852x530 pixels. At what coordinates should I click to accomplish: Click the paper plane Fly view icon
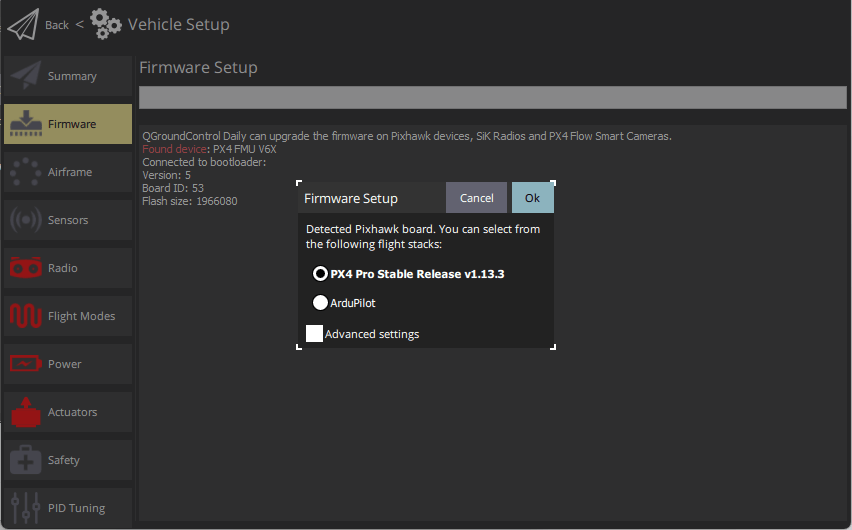(x=22, y=24)
